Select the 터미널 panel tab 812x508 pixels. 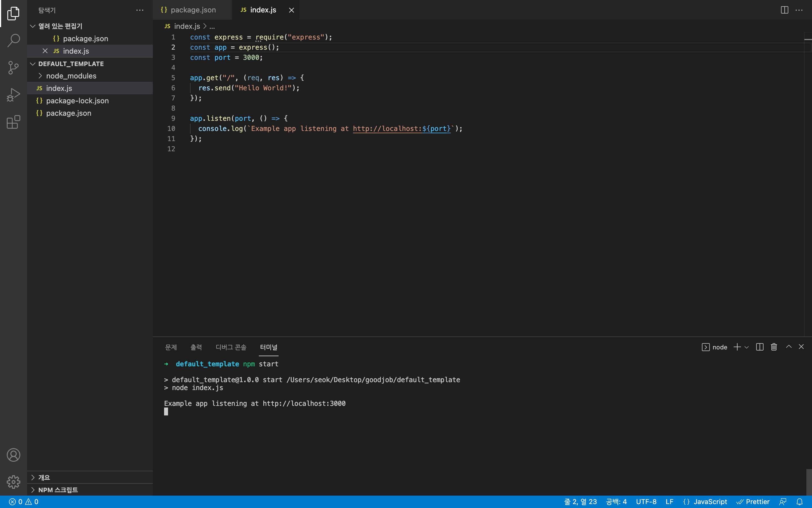[x=269, y=347]
